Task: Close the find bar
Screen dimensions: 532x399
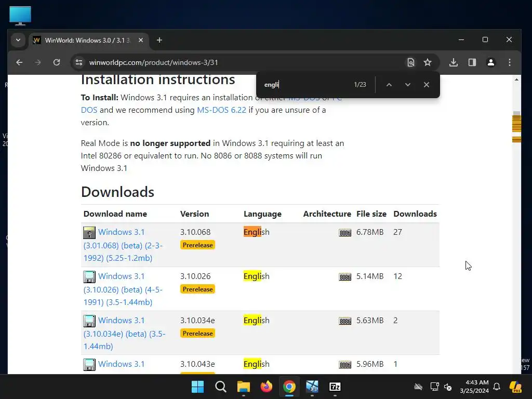Action: click(427, 85)
